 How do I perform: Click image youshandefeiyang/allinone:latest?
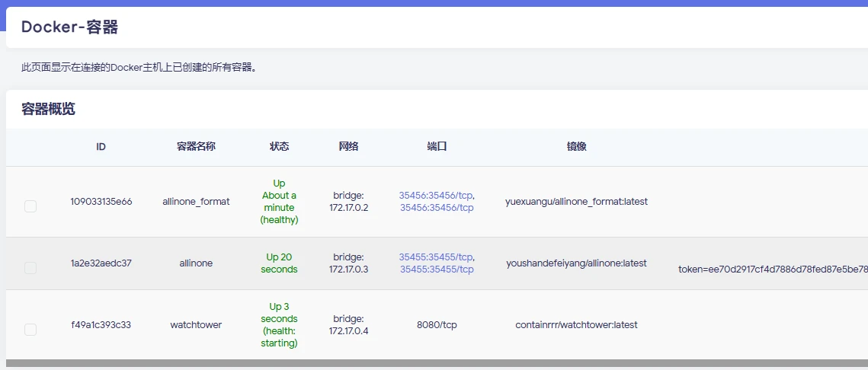click(x=576, y=263)
